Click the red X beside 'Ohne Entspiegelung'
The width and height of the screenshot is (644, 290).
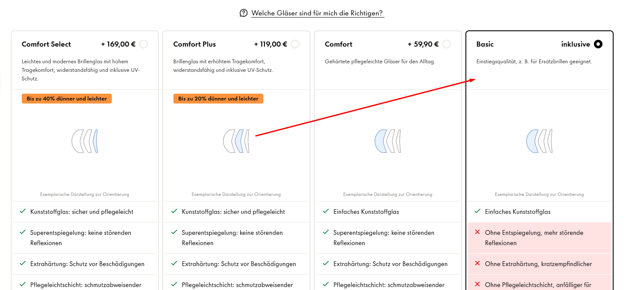point(477,232)
